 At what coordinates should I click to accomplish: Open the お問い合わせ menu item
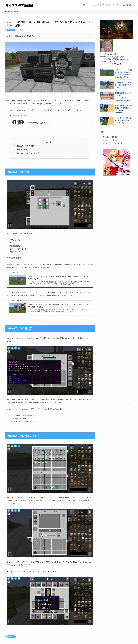click(x=127, y=5)
